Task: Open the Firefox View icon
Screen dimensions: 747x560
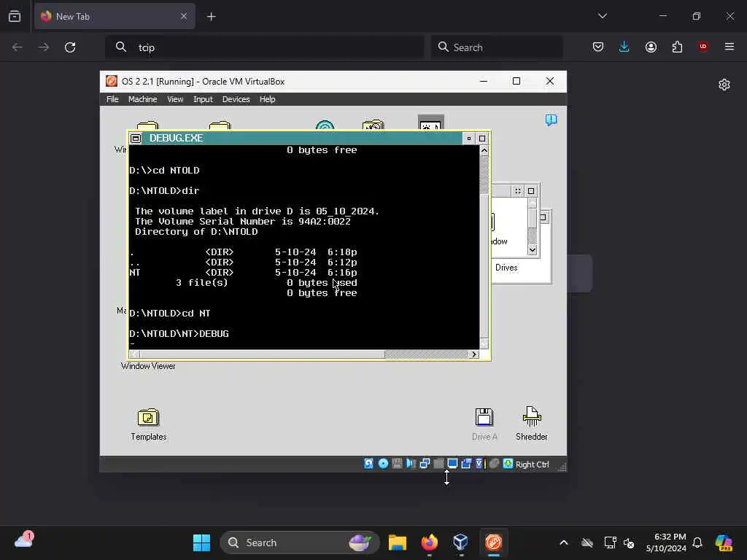Action: point(15,16)
